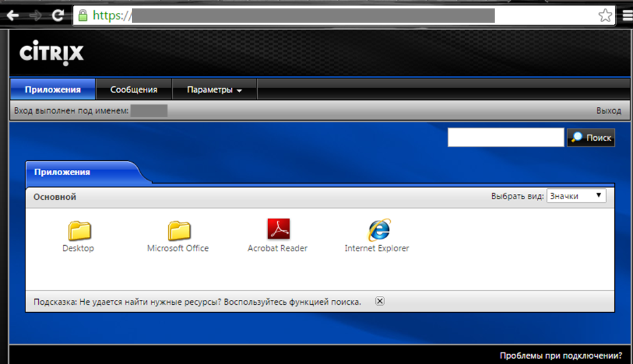Screen dimensions: 633x364
Task: Launch the Internet Explorer application icon
Action: (379, 230)
